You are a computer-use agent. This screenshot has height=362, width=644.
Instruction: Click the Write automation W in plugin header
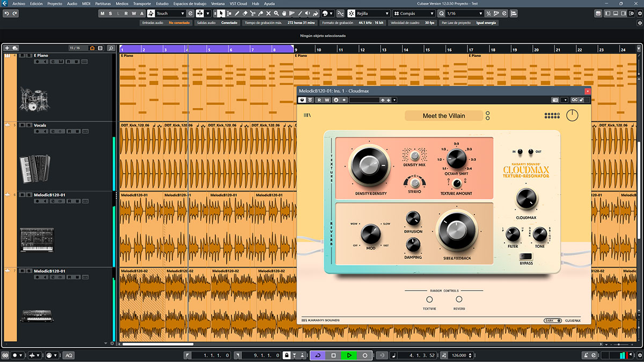click(x=326, y=100)
